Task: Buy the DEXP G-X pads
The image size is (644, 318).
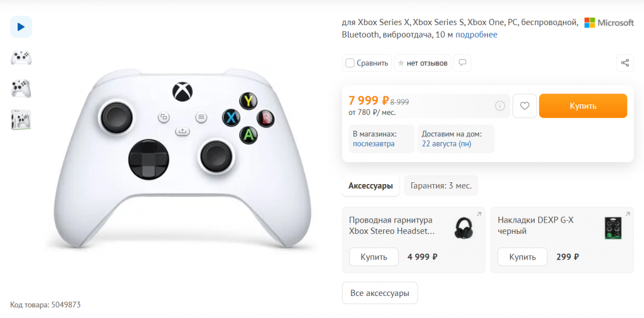Action: click(x=523, y=257)
